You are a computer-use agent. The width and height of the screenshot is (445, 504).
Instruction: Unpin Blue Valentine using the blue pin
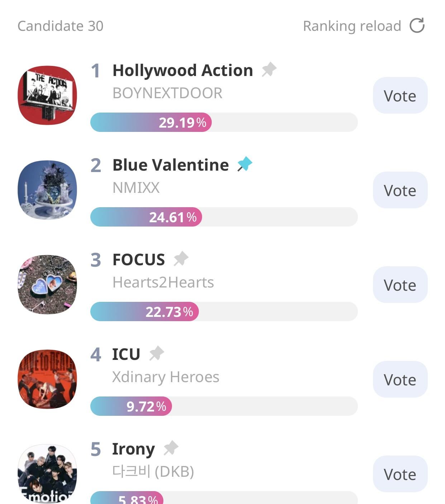click(245, 164)
